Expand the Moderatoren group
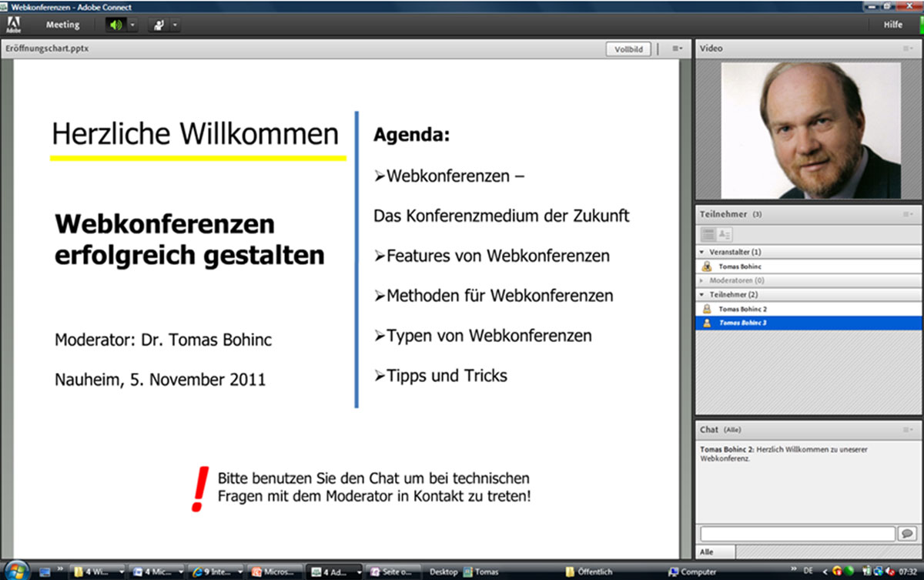924x580 pixels. [702, 280]
